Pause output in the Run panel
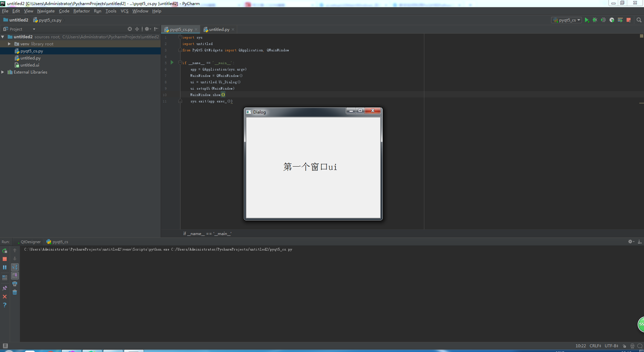Image resolution: width=644 pixels, height=352 pixels. (x=5, y=267)
